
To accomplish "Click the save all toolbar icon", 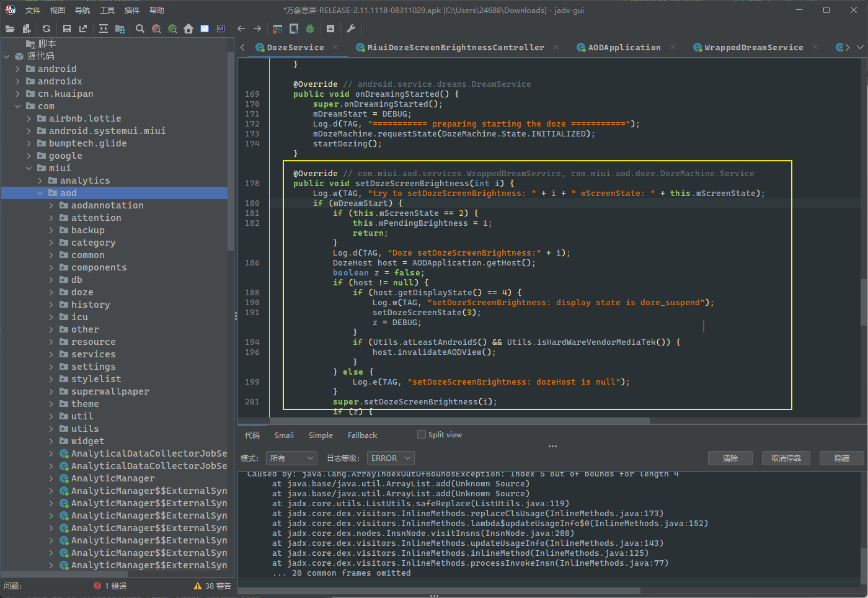I will click(x=67, y=29).
